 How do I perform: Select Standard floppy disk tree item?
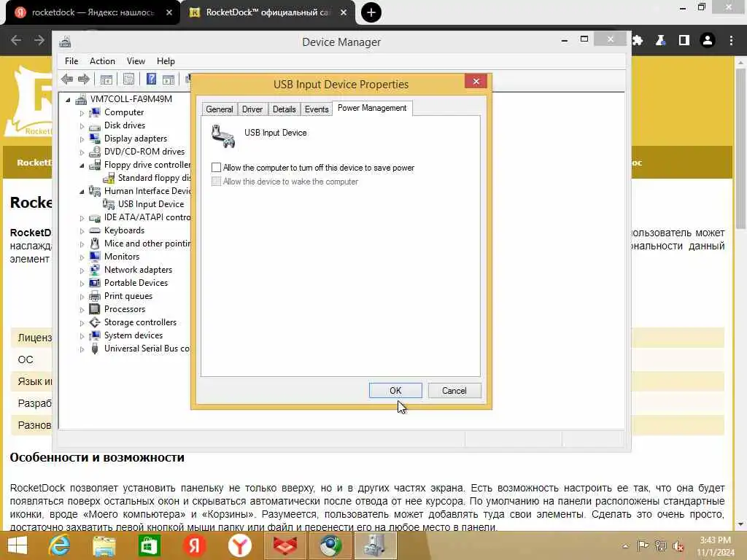tap(154, 178)
